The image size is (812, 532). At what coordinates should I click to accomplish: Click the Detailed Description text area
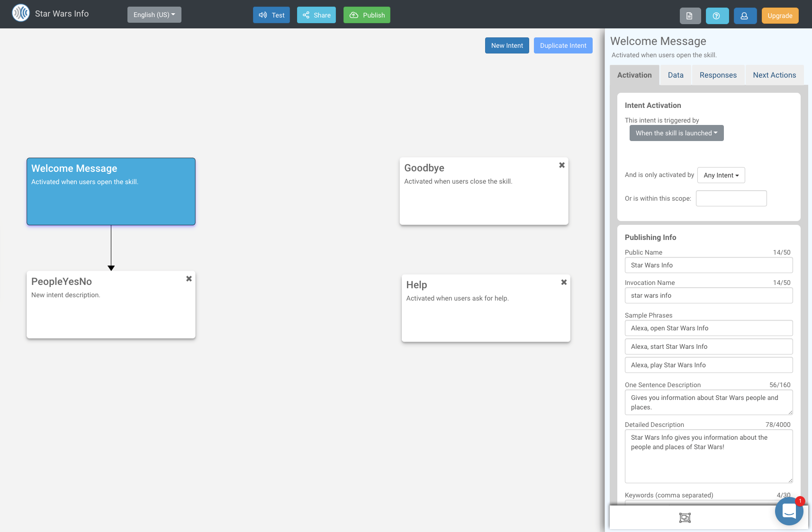[x=709, y=456]
